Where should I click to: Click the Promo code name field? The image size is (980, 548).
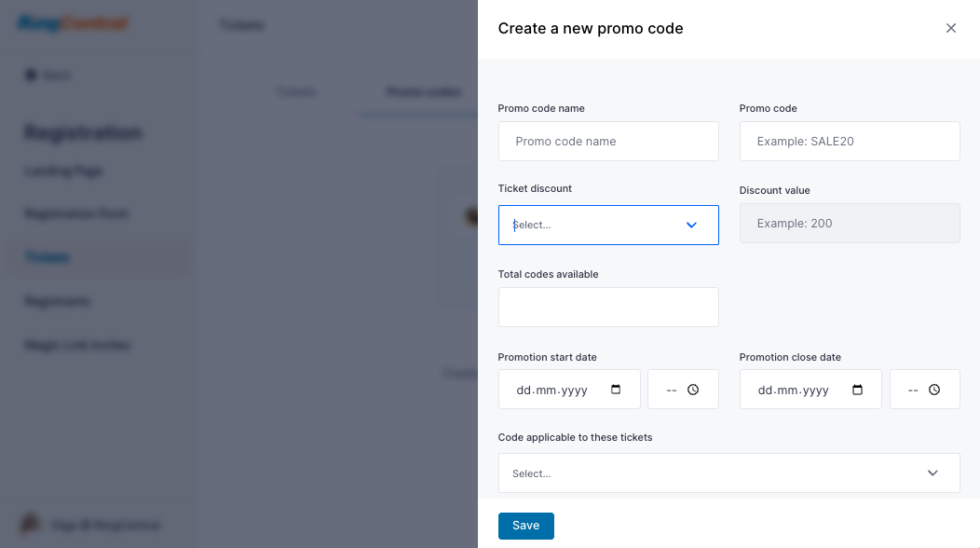[x=608, y=142]
